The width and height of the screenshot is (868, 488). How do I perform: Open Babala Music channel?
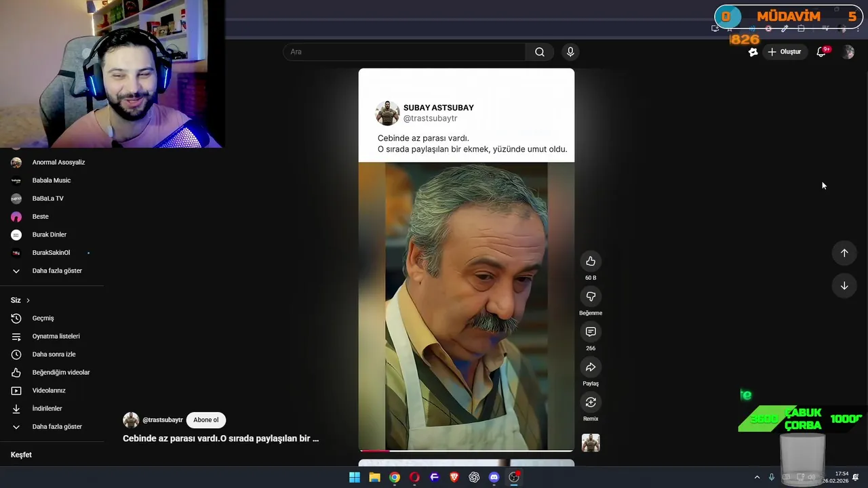click(x=52, y=180)
